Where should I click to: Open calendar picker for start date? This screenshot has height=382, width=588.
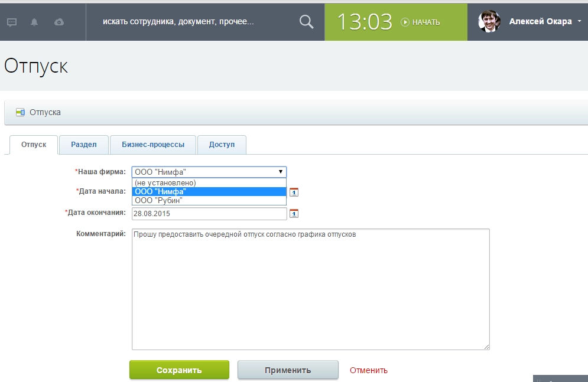point(294,191)
